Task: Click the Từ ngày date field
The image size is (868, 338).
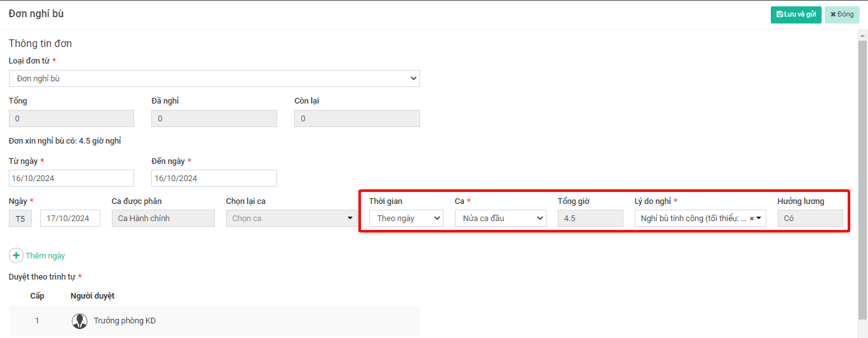Action: tap(71, 178)
